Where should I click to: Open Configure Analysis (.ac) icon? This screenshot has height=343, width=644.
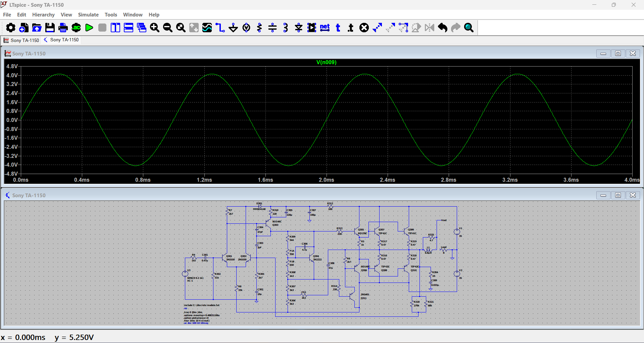pos(76,28)
